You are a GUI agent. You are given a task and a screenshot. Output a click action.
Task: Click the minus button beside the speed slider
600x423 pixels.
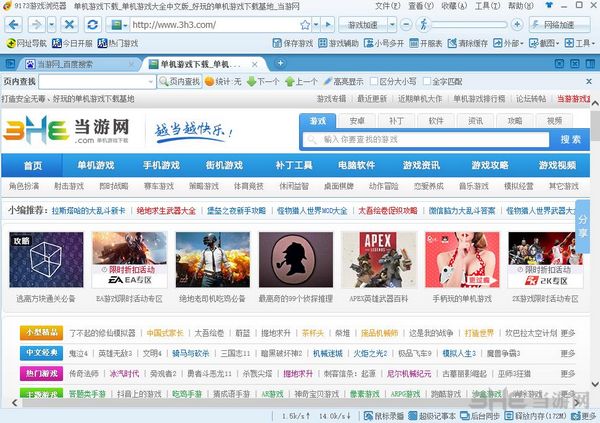pyautogui.click(x=406, y=25)
